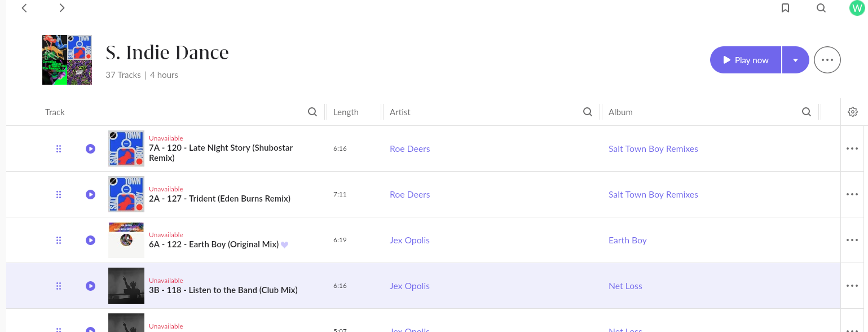Open Jex Opolis artist on Listen to the Band row
Image resolution: width=868 pixels, height=332 pixels.
[409, 286]
